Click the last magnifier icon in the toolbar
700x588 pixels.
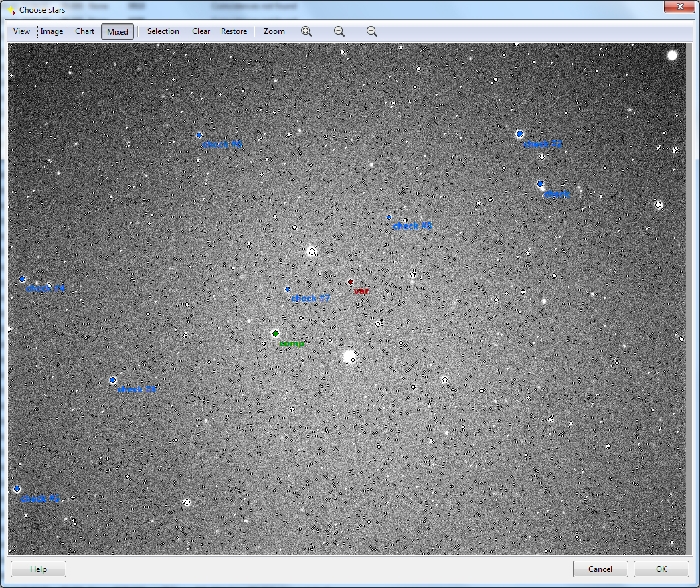371,31
